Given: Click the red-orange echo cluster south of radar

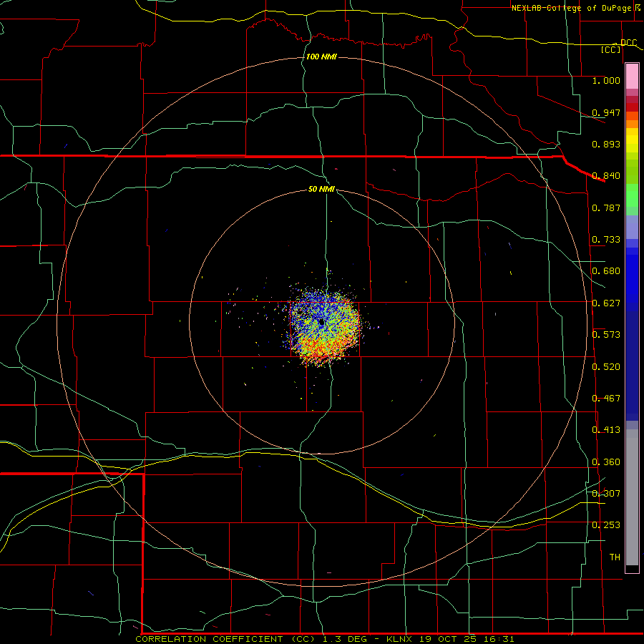Looking at the screenshot, I should [x=323, y=348].
